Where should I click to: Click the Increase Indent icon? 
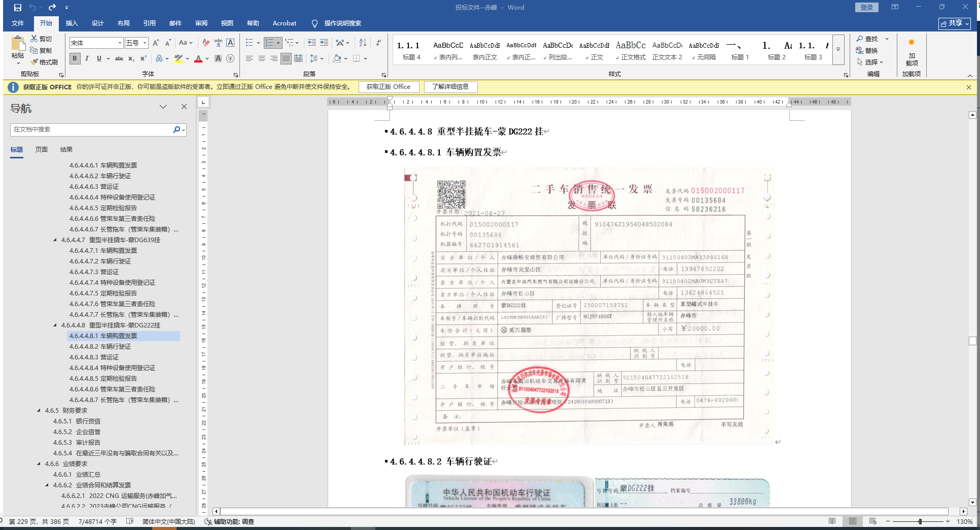pos(324,43)
